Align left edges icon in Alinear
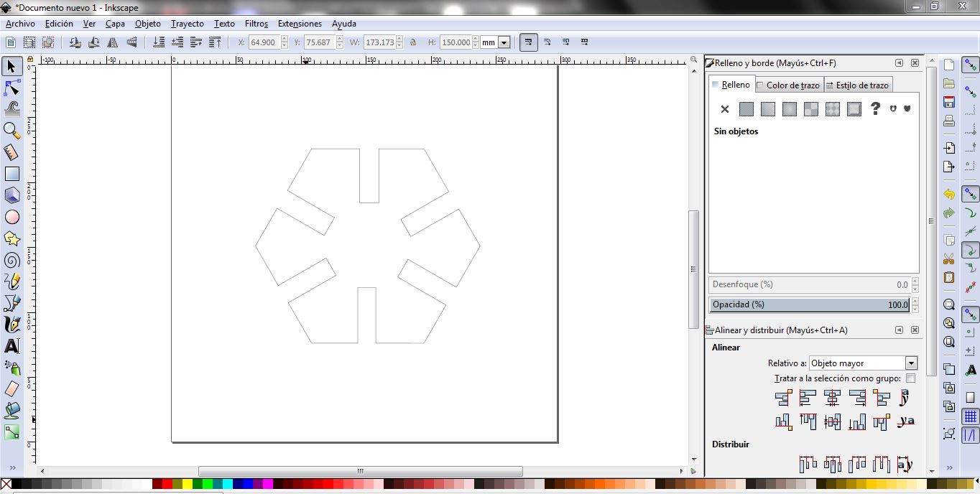 (808, 397)
